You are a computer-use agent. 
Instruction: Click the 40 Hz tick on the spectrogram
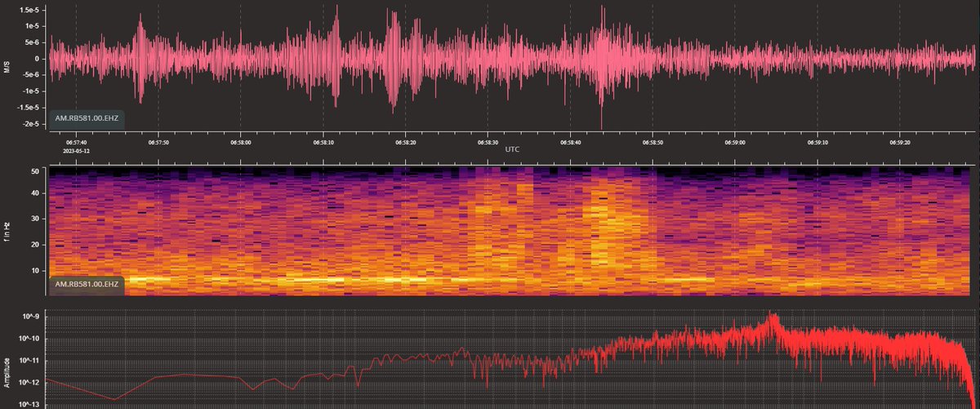(x=35, y=193)
